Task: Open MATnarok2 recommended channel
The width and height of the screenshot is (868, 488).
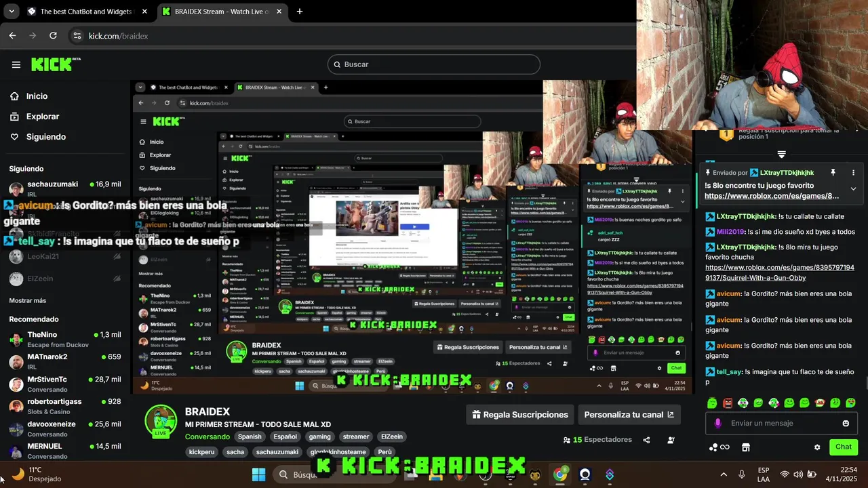Action: click(x=64, y=361)
